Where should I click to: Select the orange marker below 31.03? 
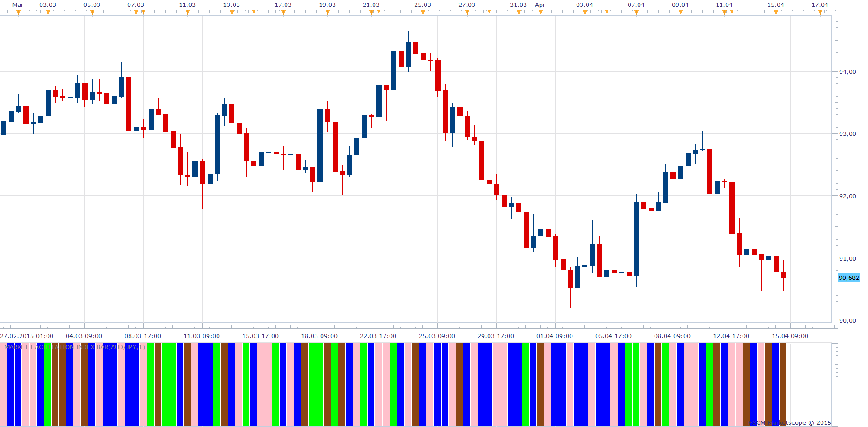519,12
